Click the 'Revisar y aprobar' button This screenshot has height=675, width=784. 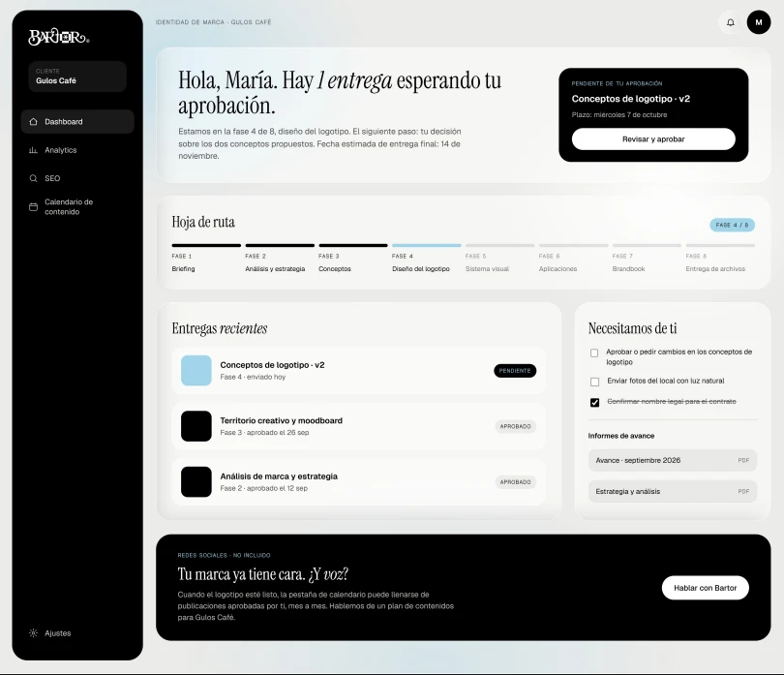pyautogui.click(x=653, y=139)
